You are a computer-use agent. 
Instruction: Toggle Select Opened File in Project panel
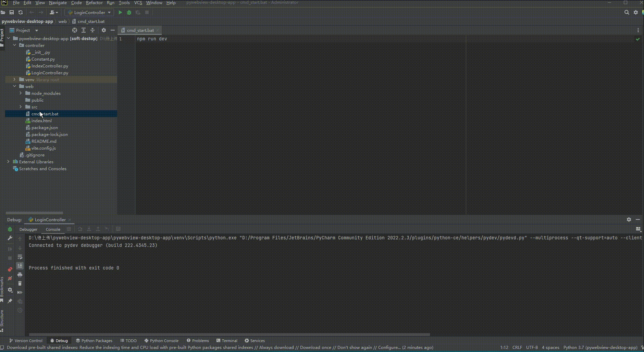[x=75, y=30]
